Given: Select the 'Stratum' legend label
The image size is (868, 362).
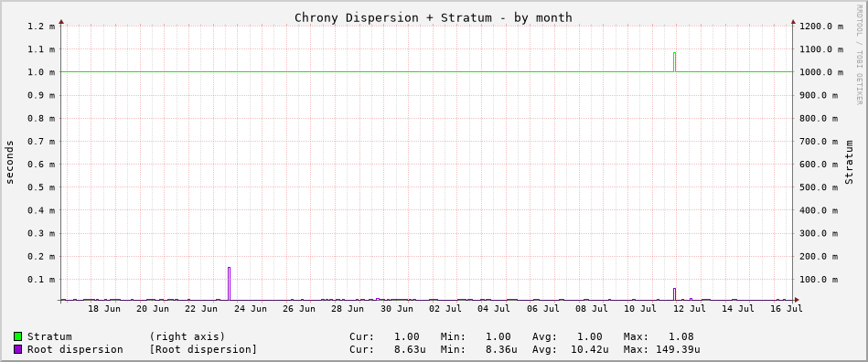Looking at the screenshot, I should coord(49,336).
